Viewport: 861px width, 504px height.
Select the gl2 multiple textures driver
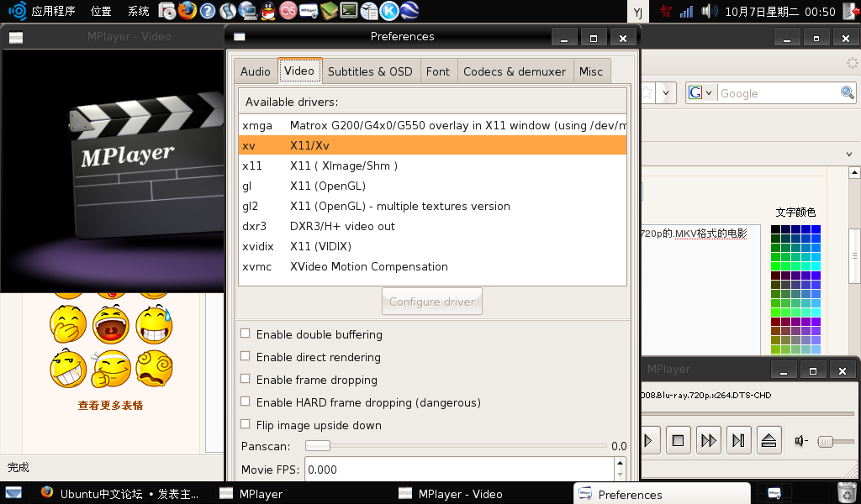pyautogui.click(x=433, y=206)
